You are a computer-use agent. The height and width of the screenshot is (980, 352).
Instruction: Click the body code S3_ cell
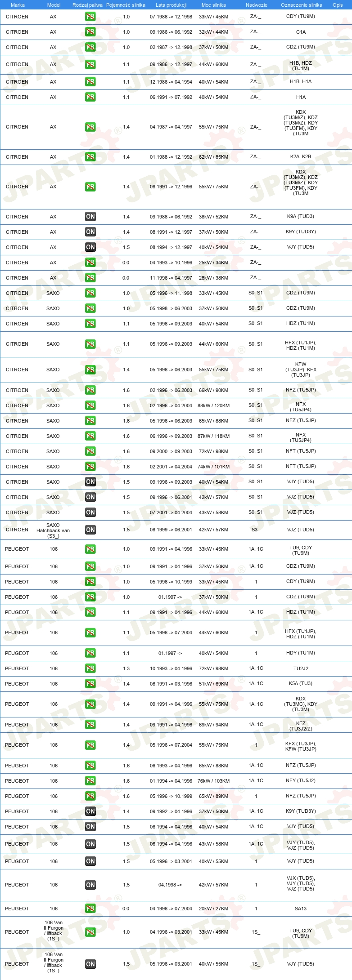(256, 530)
